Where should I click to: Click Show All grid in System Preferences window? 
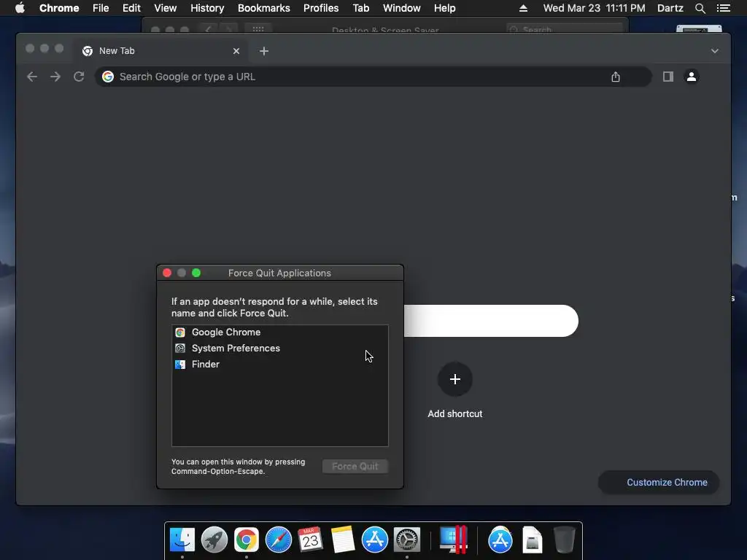258,29
